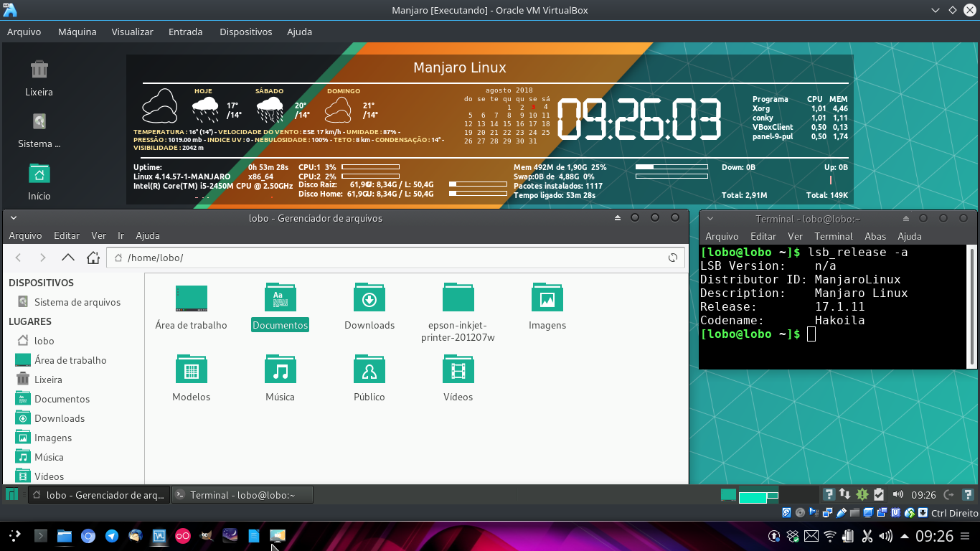Open the file manager window menu chevron
This screenshot has height=551, width=980.
tap(14, 217)
